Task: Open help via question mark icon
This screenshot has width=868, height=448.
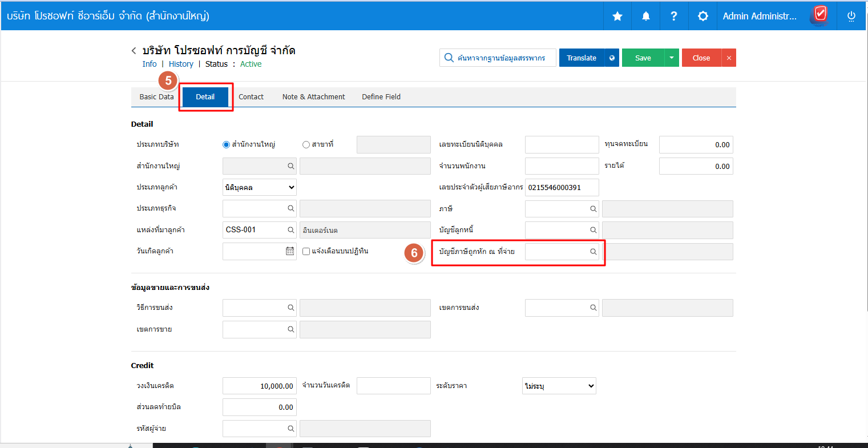Action: click(x=674, y=17)
